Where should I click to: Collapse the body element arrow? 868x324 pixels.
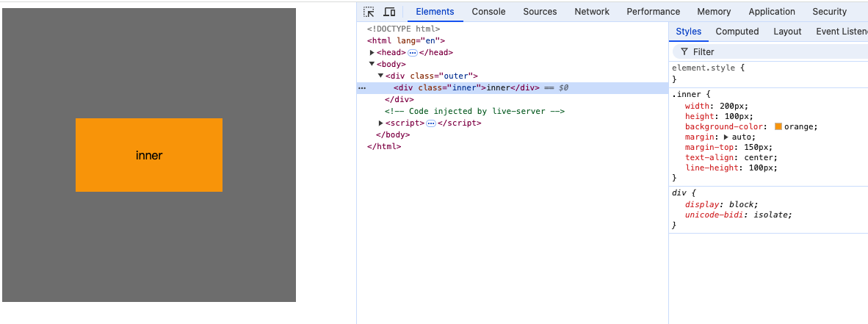point(372,64)
